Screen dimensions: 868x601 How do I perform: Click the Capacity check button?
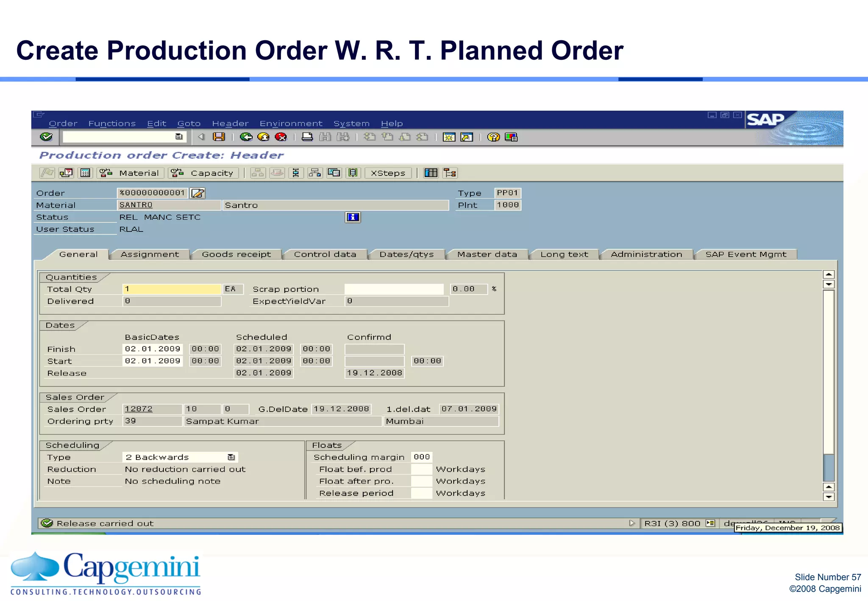click(203, 173)
